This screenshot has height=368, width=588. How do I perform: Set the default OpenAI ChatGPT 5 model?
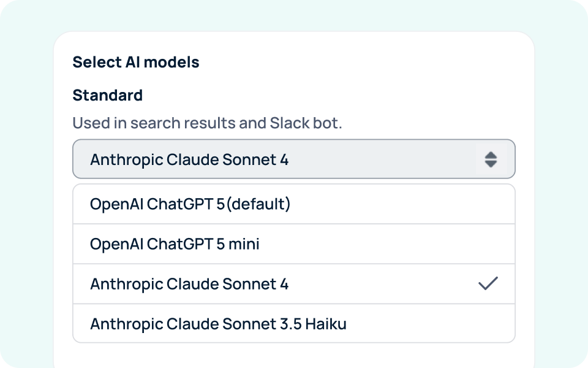pos(190,204)
